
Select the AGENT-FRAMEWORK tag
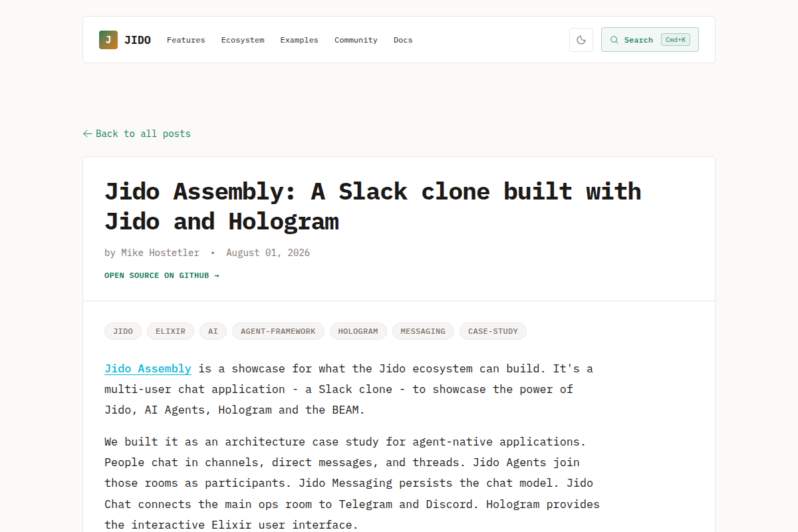[278, 331]
